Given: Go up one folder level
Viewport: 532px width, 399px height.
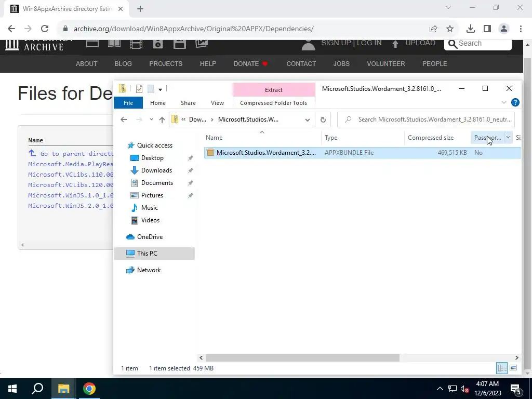Looking at the screenshot, I should (x=162, y=119).
